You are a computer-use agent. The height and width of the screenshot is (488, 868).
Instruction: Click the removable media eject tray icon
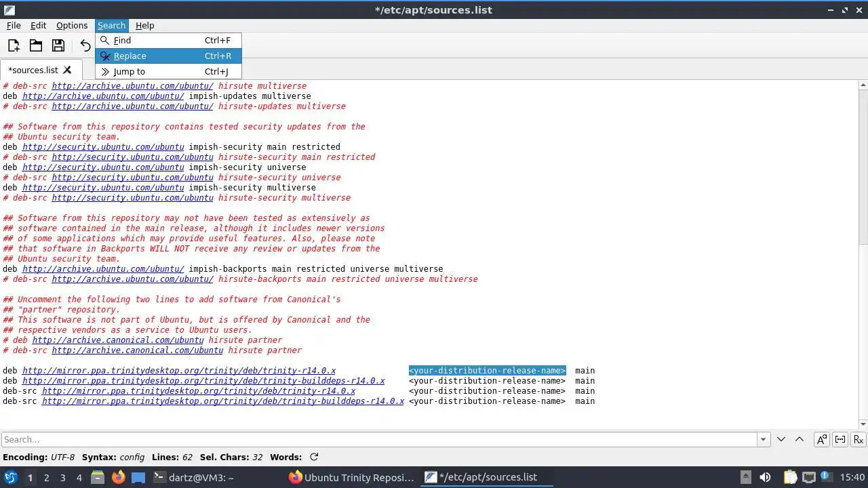745,477
